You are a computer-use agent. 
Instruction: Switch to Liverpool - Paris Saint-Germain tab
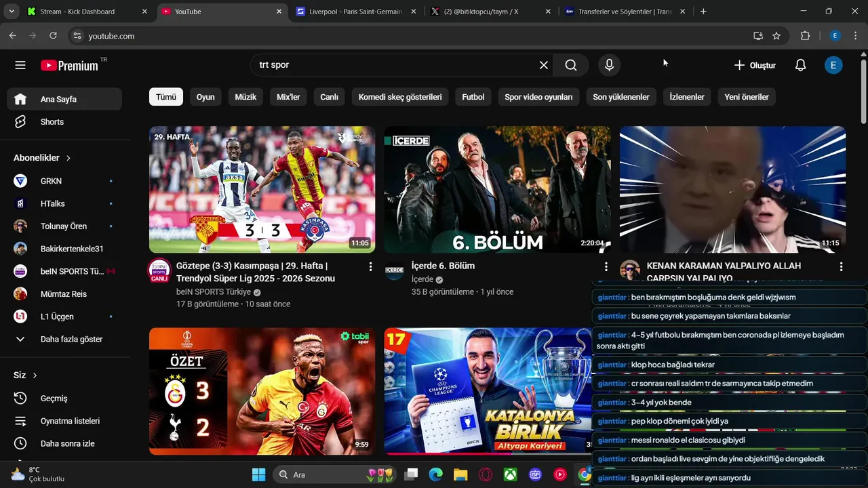(x=357, y=12)
